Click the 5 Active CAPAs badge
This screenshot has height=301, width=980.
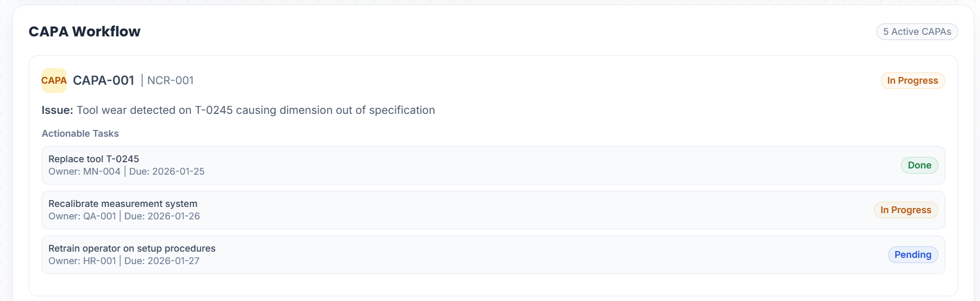(917, 32)
